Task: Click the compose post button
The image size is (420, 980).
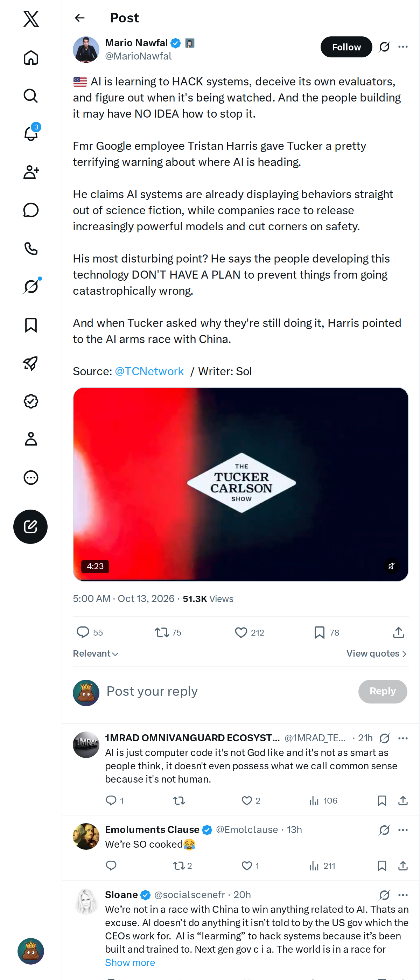Action: point(30,526)
